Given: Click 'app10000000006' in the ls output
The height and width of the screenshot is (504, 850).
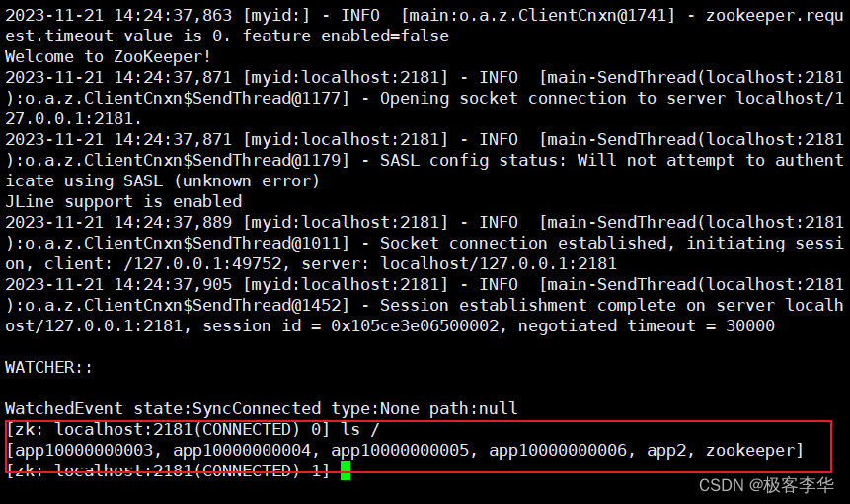Looking at the screenshot, I should pyautogui.click(x=558, y=451).
